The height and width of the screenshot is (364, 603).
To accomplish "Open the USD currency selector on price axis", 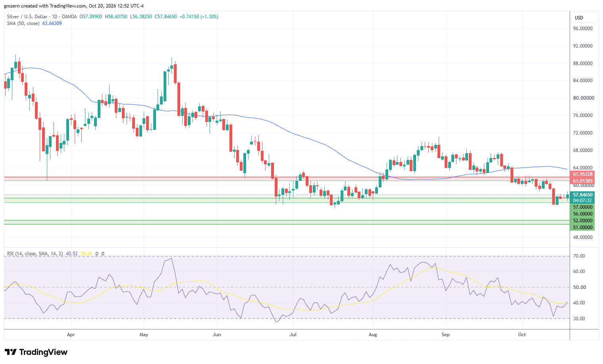I will [584, 17].
